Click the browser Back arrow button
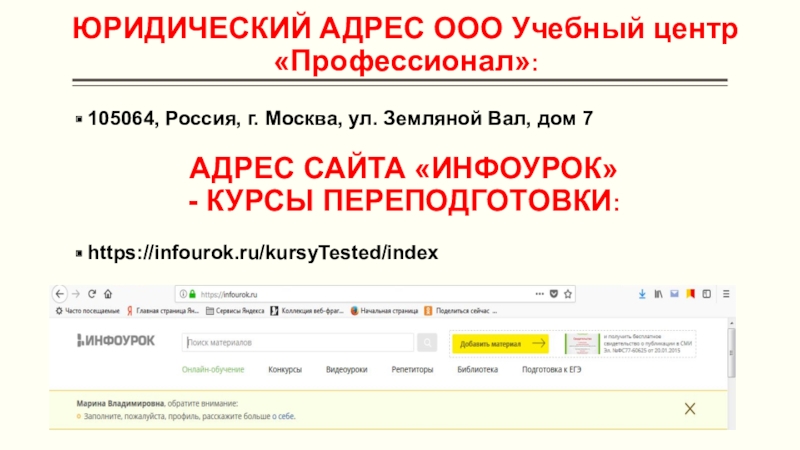 coord(60,294)
